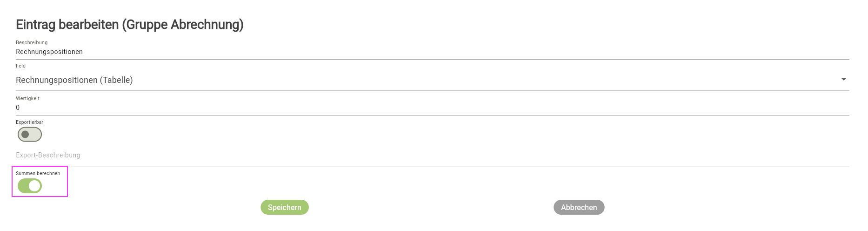
Task: Turn off the Summen berechnen switch
Action: coord(30,186)
